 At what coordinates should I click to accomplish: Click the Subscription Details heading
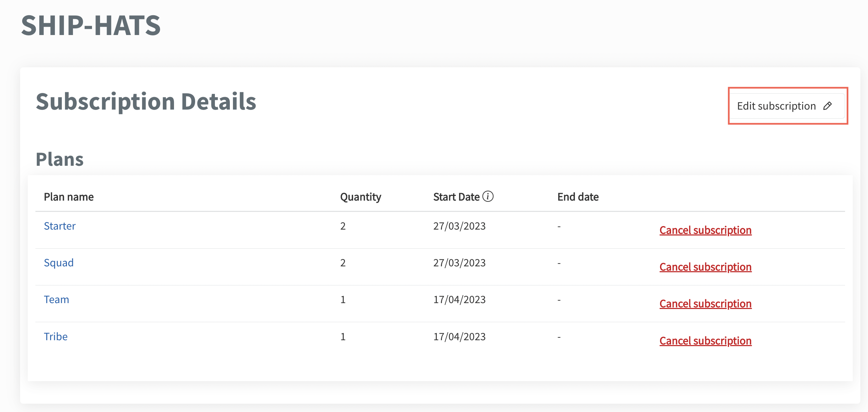pos(146,102)
